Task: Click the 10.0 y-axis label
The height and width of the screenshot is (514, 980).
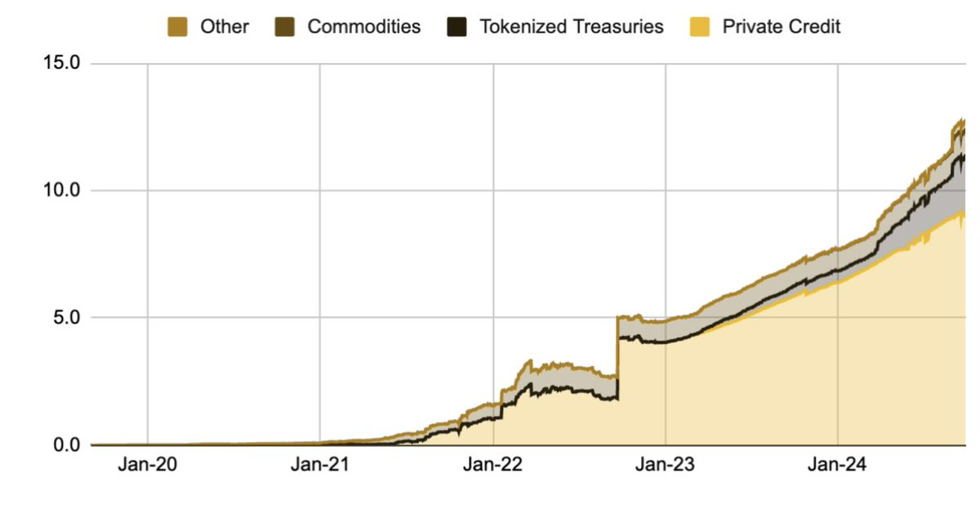Action: (x=62, y=190)
